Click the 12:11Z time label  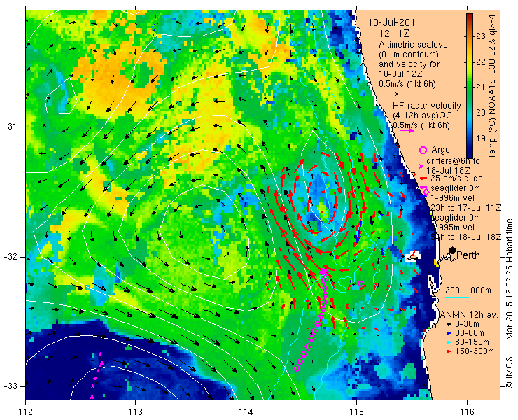(x=394, y=34)
